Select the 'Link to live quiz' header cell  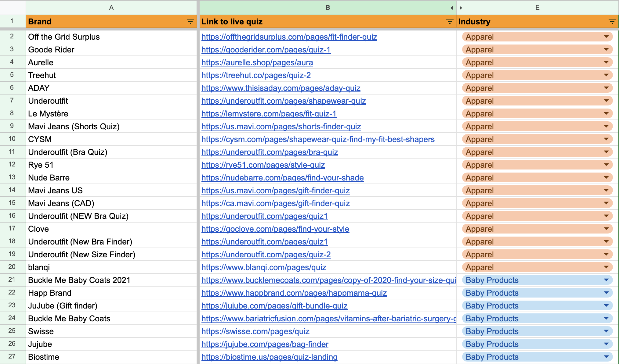point(328,22)
